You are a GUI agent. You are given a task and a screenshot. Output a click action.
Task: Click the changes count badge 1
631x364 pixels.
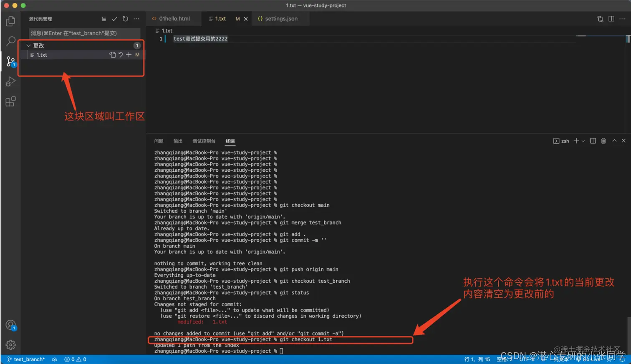(x=136, y=45)
